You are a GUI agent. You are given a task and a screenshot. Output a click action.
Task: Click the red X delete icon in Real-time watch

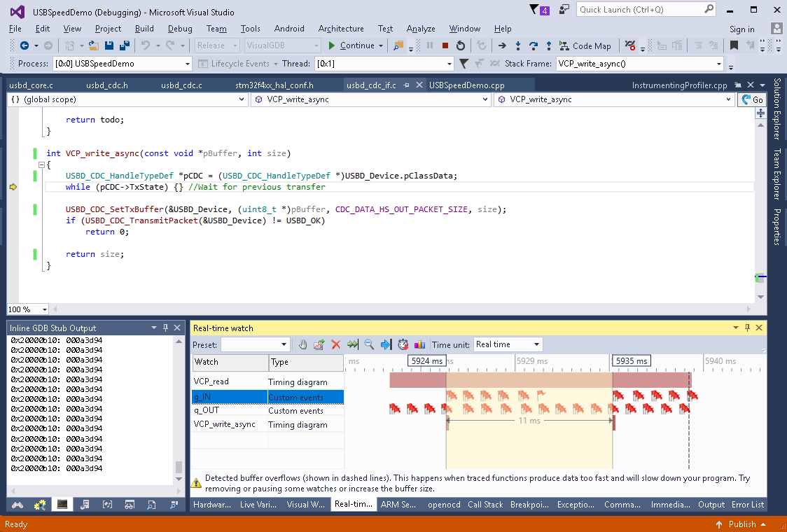click(336, 344)
